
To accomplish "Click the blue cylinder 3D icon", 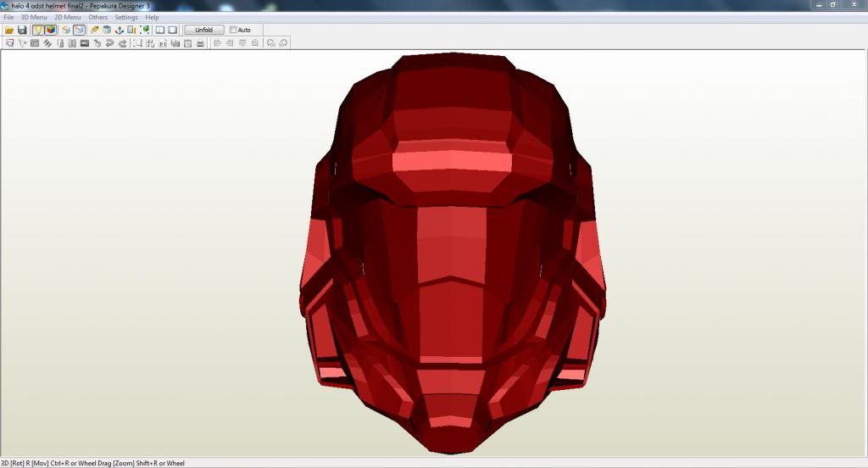I will click(107, 30).
